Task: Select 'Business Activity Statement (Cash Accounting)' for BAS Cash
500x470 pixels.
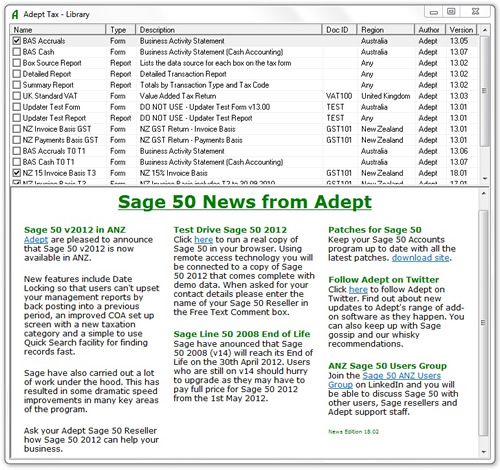Action: (211, 52)
